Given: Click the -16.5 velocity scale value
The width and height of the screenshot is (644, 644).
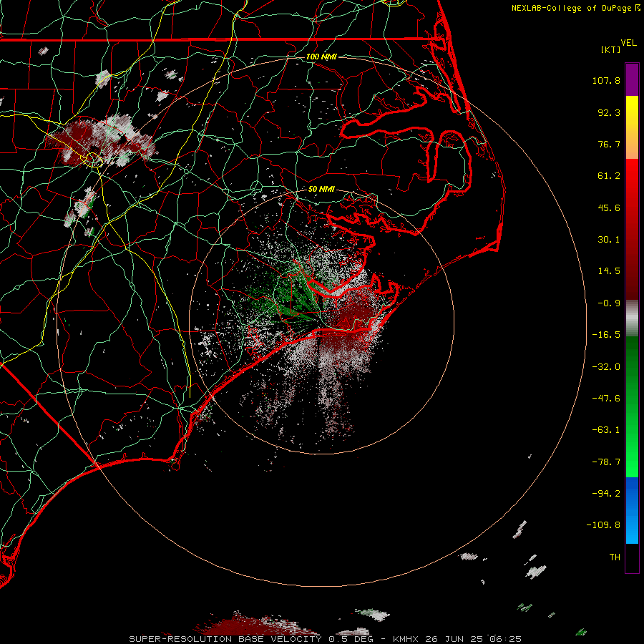Looking at the screenshot, I should click(x=606, y=335).
